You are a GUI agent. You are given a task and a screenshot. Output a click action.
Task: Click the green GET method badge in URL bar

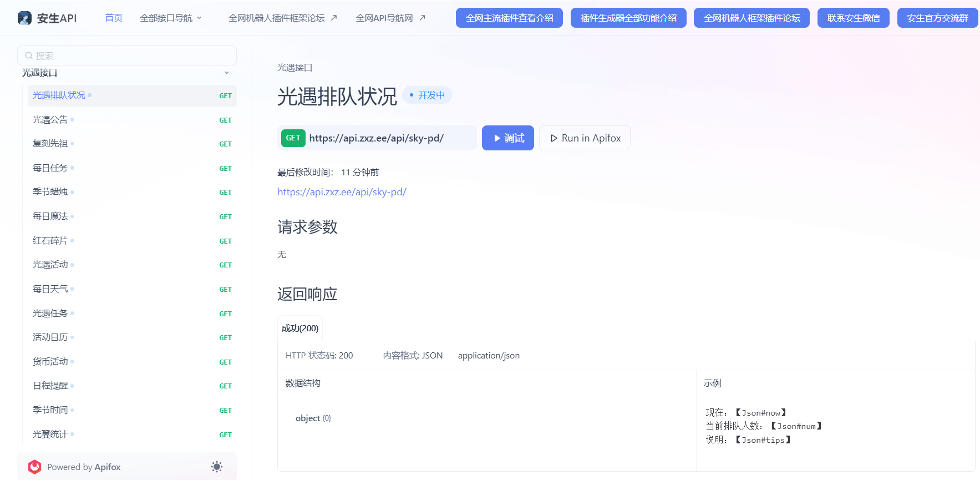coord(293,138)
